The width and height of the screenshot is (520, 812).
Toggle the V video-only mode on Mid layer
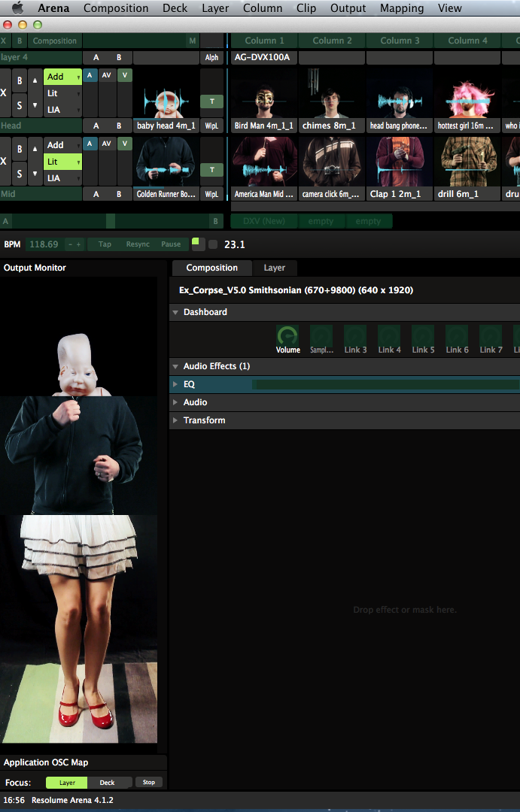pyautogui.click(x=124, y=143)
